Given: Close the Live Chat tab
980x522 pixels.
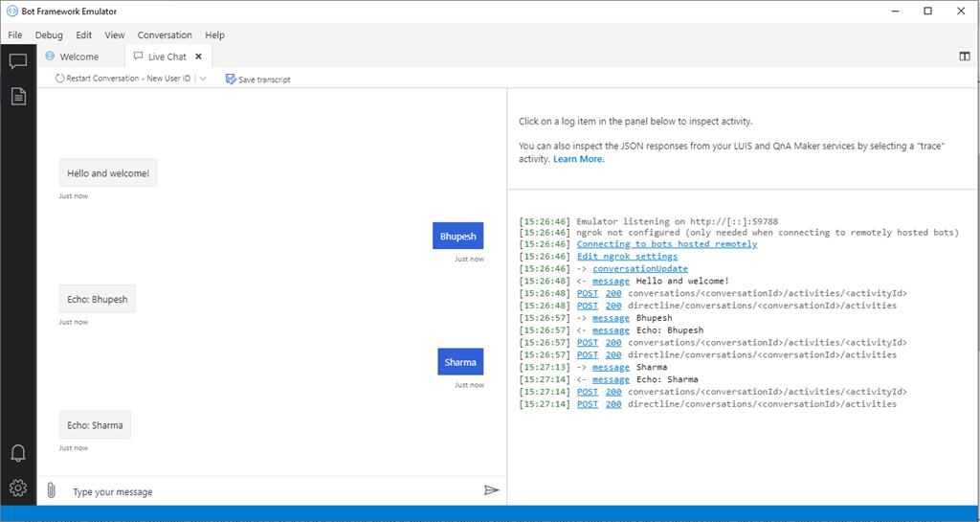Looking at the screenshot, I should pyautogui.click(x=199, y=57).
